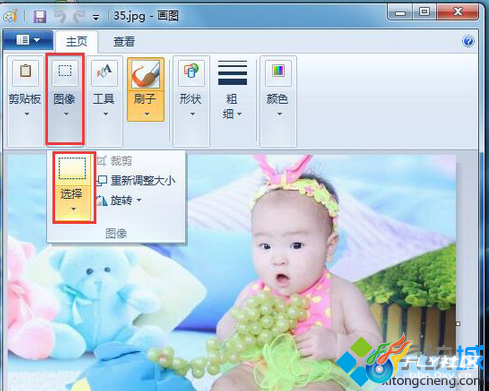Open the 粗细 thickness dropdown arrow
Screen dimensions: 489x391
(239, 114)
